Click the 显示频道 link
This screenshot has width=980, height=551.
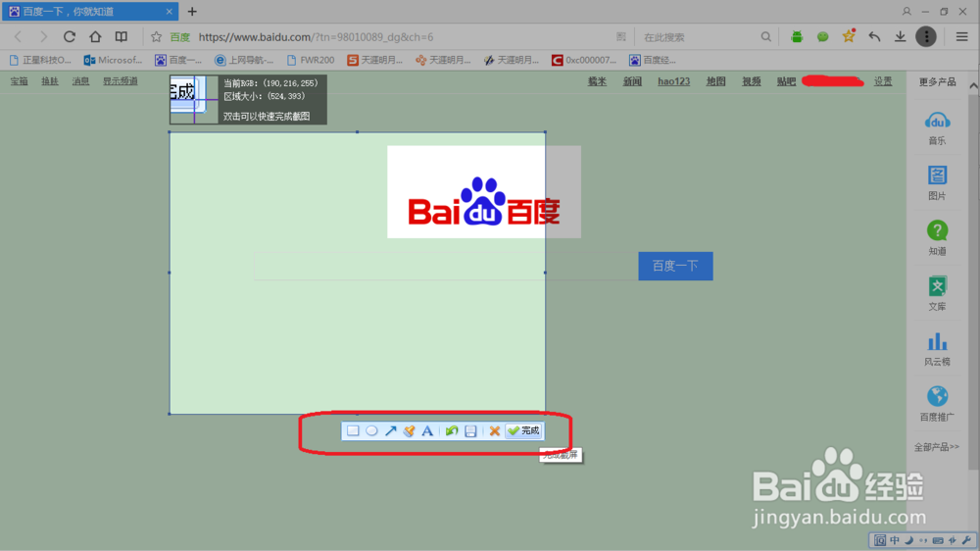click(120, 81)
